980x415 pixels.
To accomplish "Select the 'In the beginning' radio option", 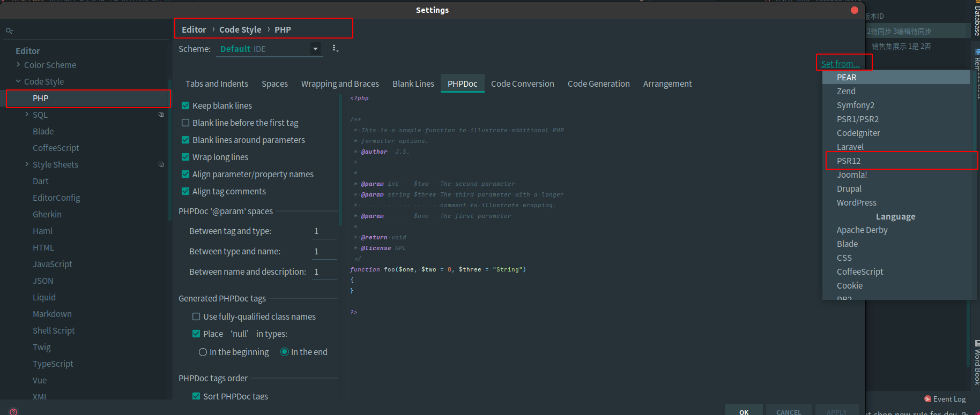I will point(203,352).
